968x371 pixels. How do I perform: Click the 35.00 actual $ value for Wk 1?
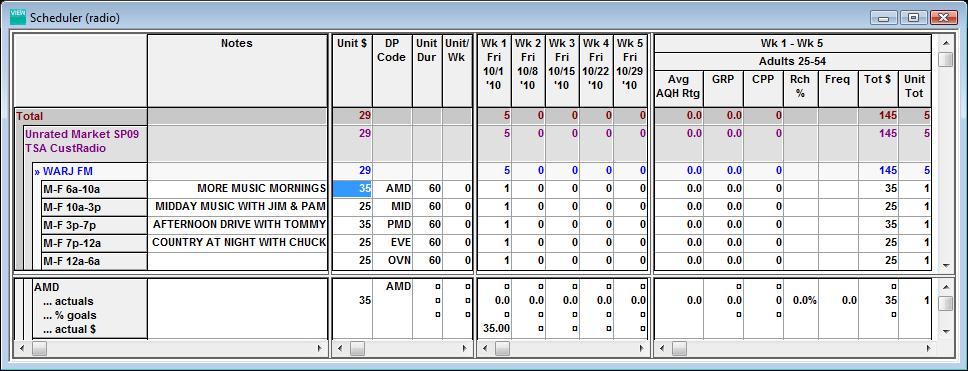point(497,329)
